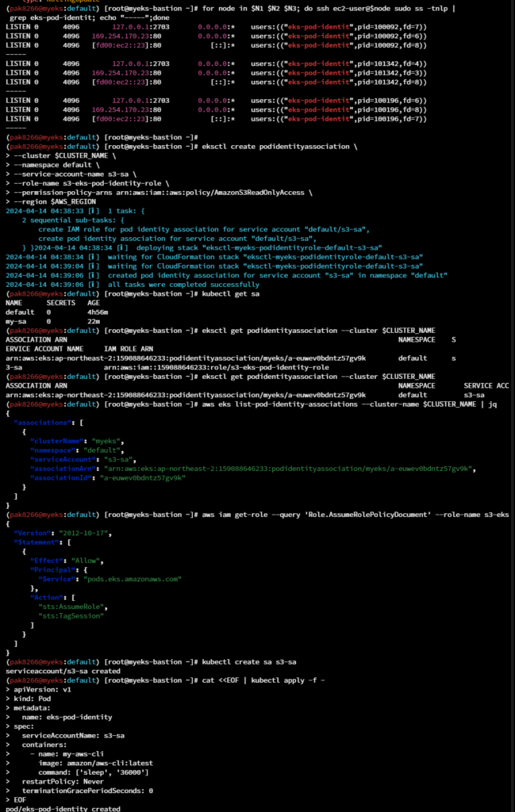Click the "clusterName" JSON key
The image size is (515, 812).
(56, 441)
